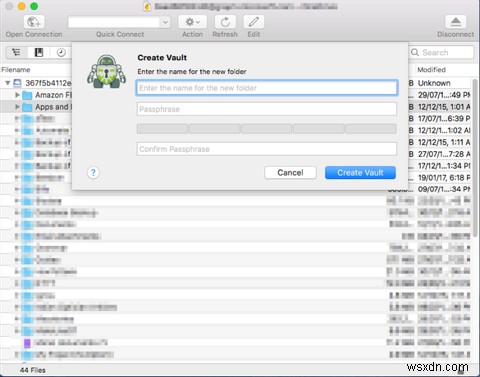Click the vertical scrollbar of file list
480x377 pixels.
tap(475, 157)
